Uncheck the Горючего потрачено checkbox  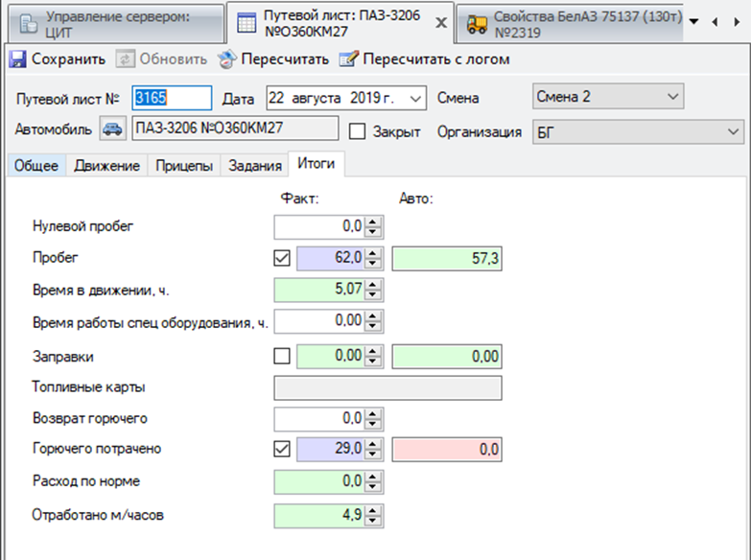[282, 448]
